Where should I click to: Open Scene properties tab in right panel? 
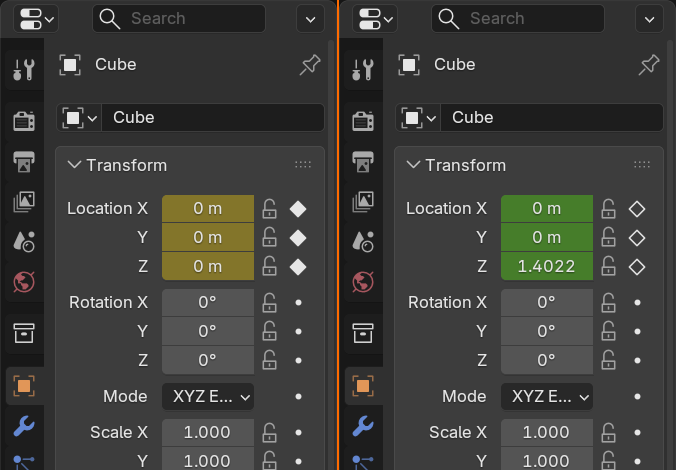[363, 241]
